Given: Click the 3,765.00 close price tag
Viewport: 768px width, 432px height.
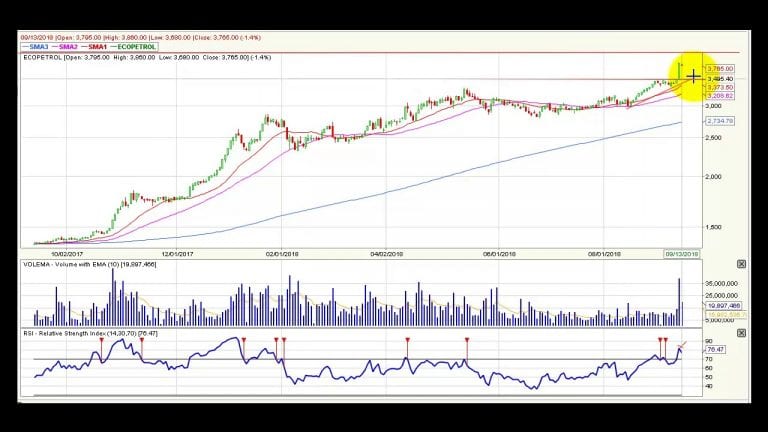Looking at the screenshot, I should coord(720,69).
